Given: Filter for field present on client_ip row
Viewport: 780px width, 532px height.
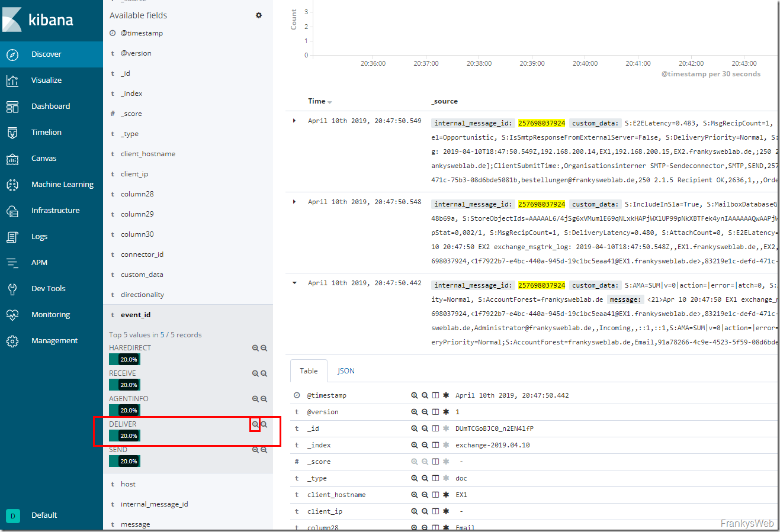Looking at the screenshot, I should [x=446, y=511].
